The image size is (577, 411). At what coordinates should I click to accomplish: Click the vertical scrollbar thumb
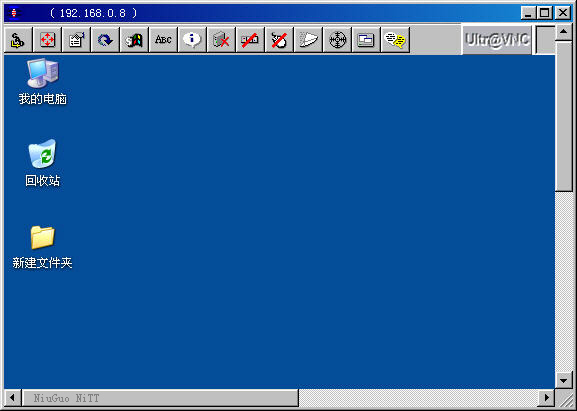point(563,116)
